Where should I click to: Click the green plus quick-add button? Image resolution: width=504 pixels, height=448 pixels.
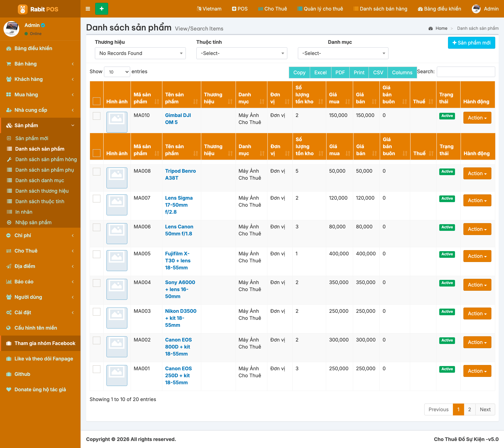(102, 9)
